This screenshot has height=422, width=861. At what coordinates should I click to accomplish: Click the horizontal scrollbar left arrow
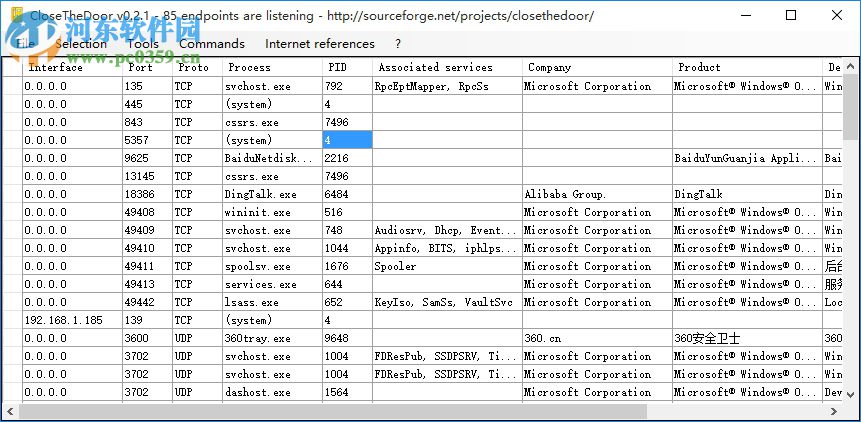[10, 411]
